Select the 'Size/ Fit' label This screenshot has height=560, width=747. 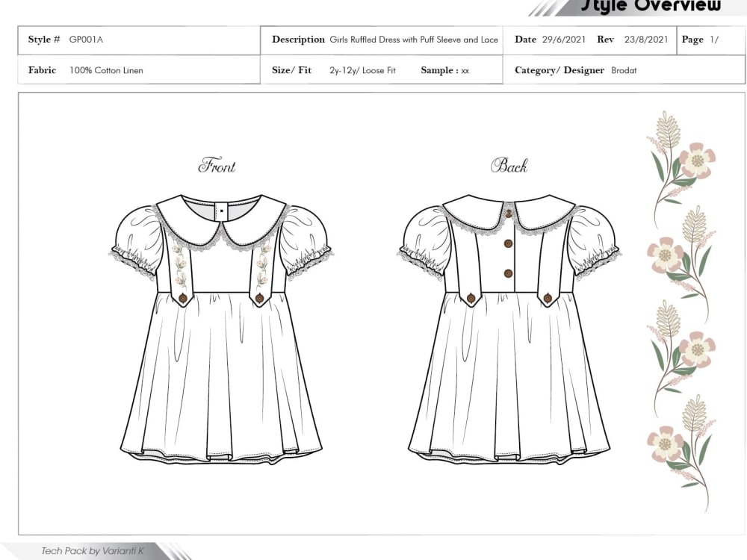coord(291,70)
